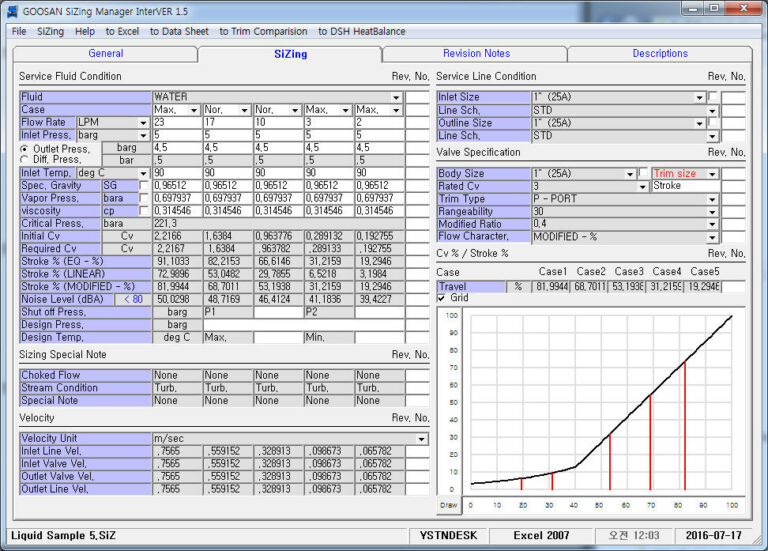Click YSTNDESK in the status bar
Image resolution: width=768 pixels, height=551 pixels.
click(x=448, y=535)
